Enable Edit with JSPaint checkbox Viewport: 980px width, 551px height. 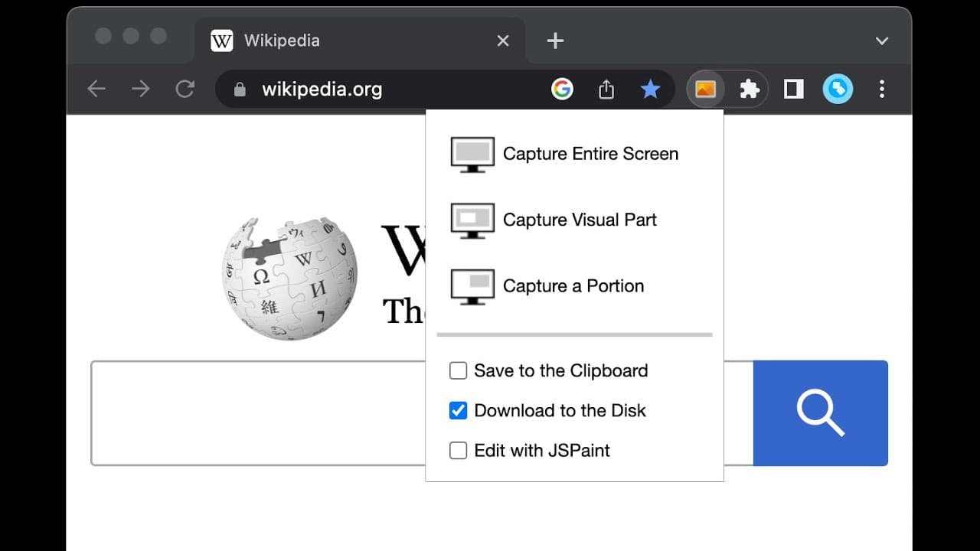tap(458, 451)
